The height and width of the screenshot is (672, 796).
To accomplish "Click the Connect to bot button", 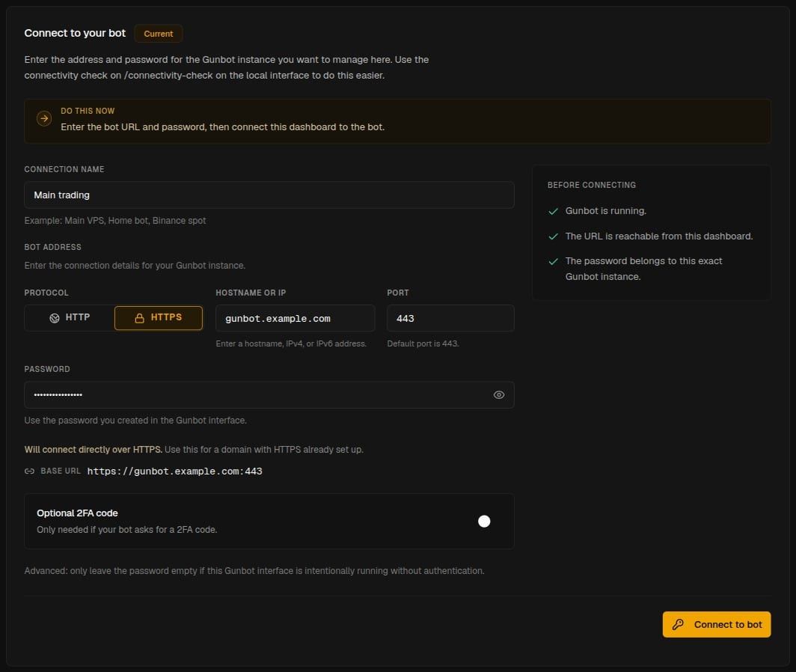I will [x=716, y=624].
